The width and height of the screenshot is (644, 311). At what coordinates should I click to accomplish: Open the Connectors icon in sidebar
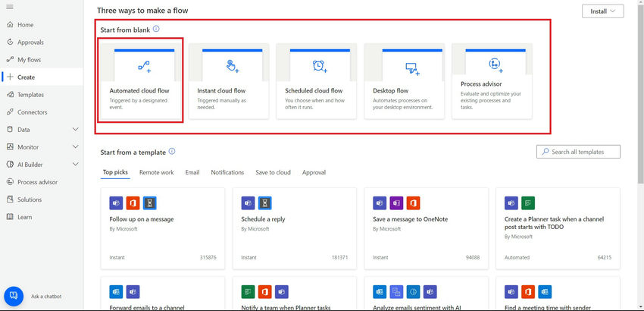click(x=9, y=112)
